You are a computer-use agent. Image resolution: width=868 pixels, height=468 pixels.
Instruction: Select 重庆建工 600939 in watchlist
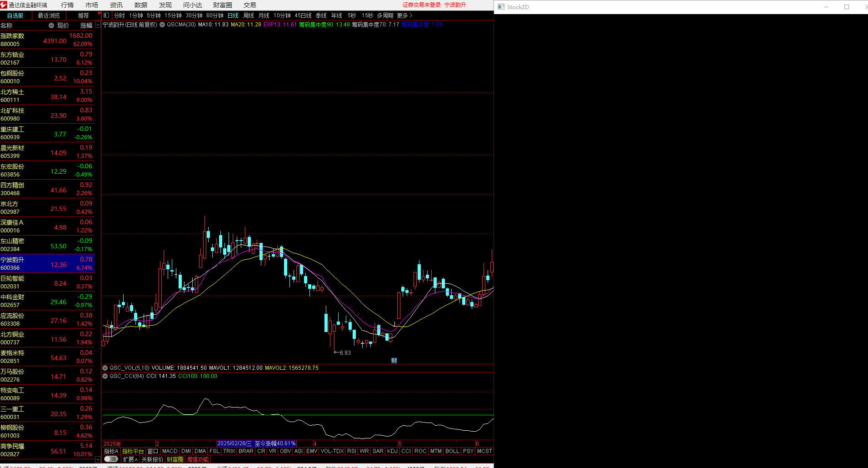[47, 133]
